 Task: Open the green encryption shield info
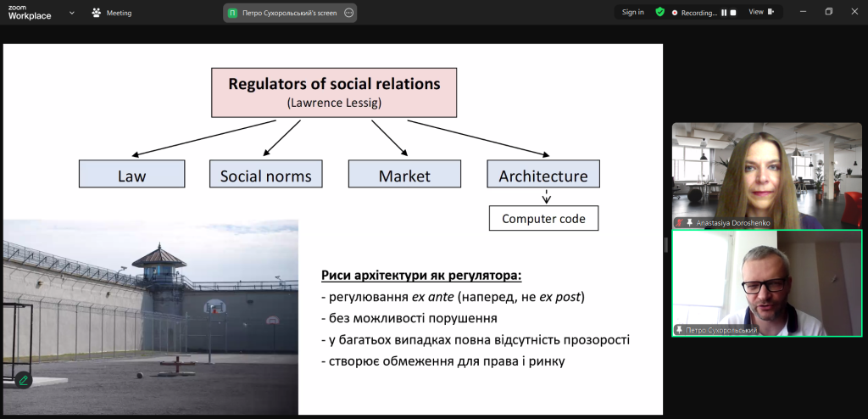(x=659, y=12)
